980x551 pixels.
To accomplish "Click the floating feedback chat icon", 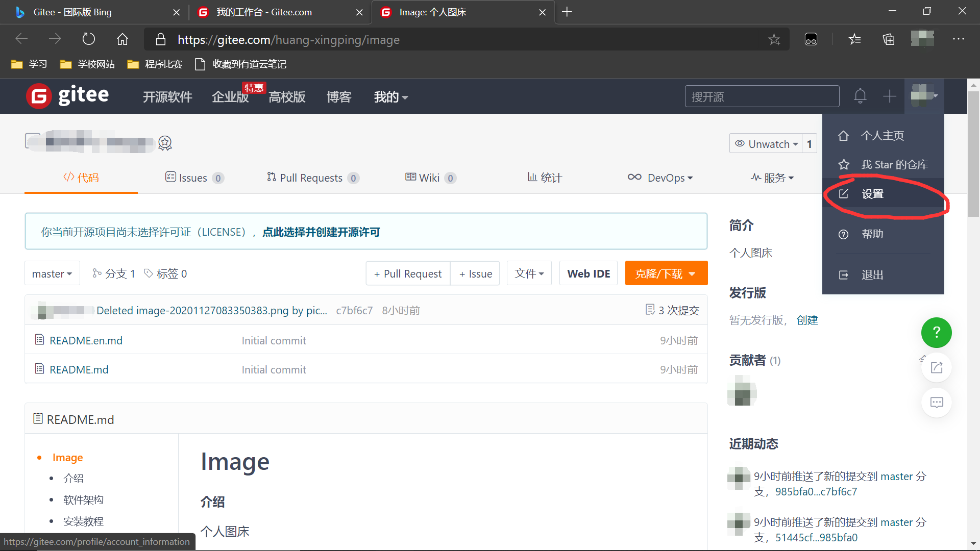I will pyautogui.click(x=936, y=403).
